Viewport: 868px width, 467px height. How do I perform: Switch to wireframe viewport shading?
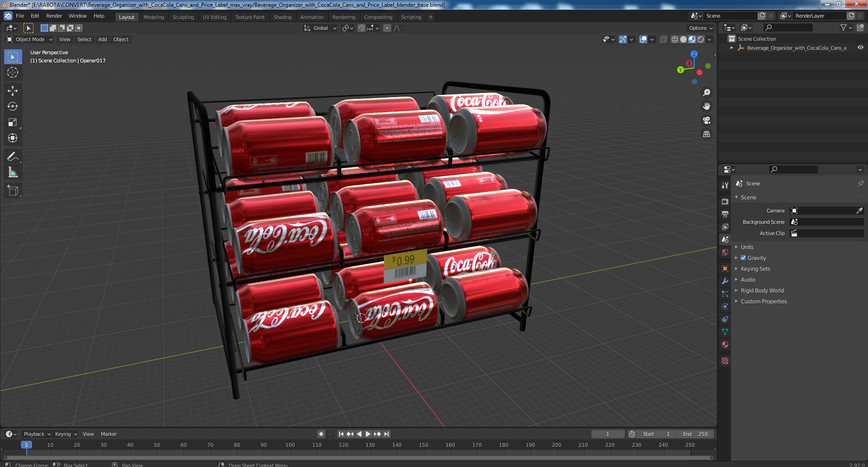pyautogui.click(x=675, y=39)
